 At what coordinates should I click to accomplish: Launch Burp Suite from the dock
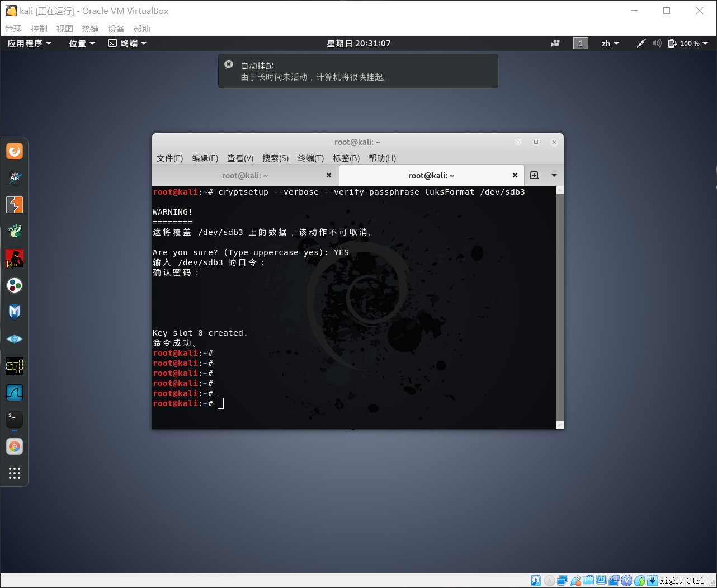point(15,205)
